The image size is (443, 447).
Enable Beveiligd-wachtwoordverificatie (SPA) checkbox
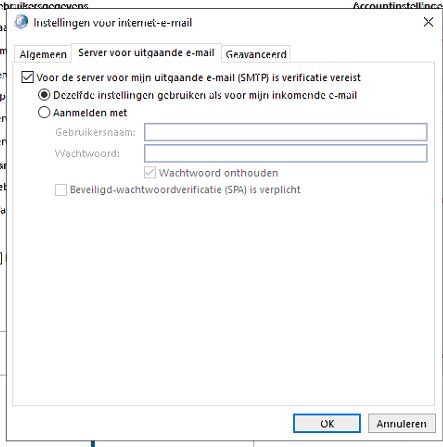coord(61,190)
